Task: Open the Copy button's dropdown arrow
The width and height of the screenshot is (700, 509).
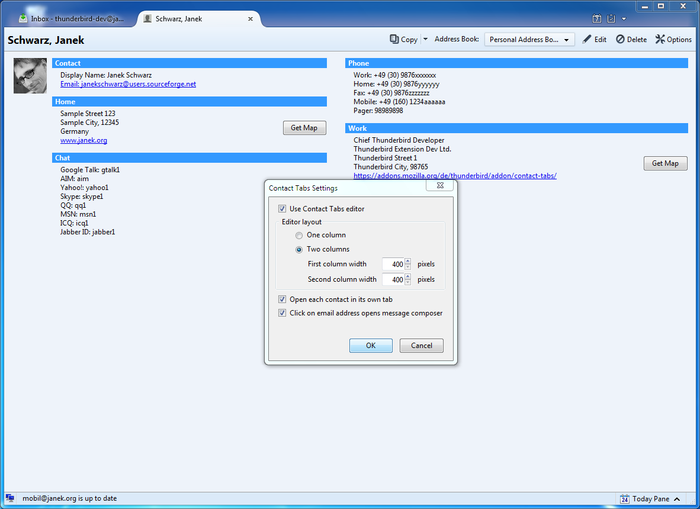Action: [425, 39]
